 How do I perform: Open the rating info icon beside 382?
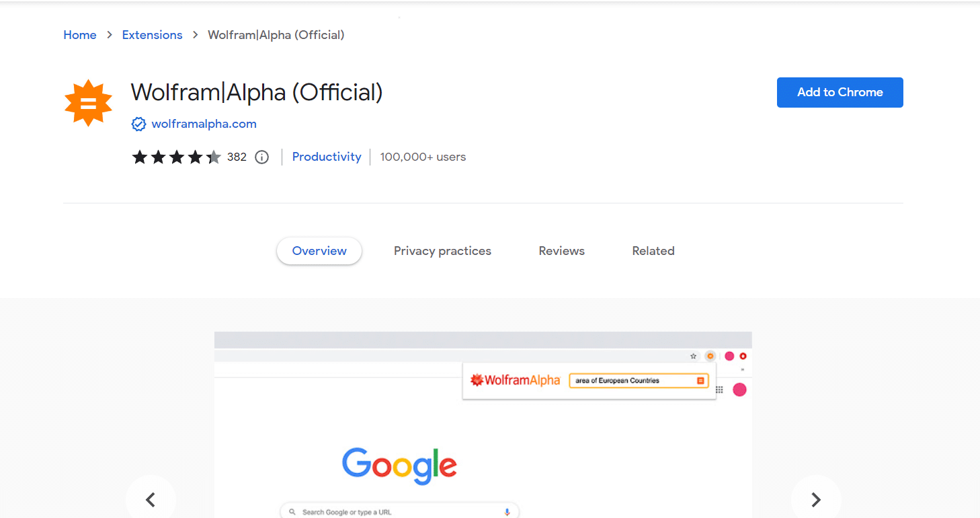pyautogui.click(x=262, y=157)
